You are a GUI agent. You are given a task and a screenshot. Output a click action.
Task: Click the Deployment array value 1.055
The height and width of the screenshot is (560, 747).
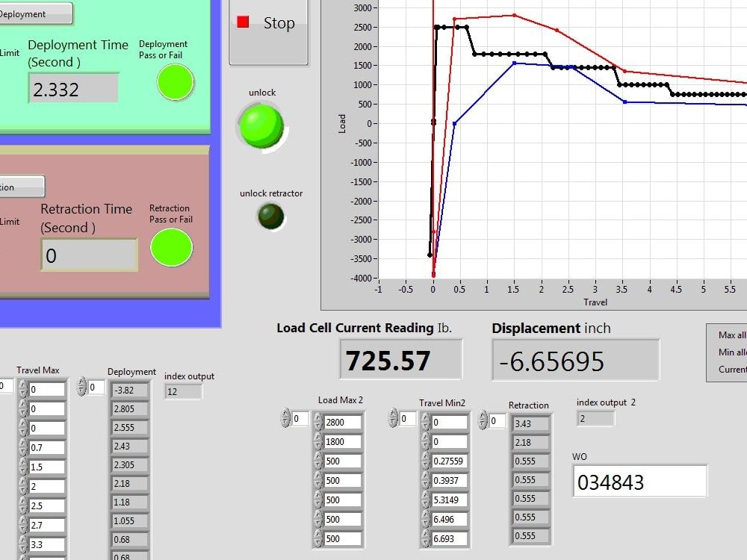[x=129, y=520]
